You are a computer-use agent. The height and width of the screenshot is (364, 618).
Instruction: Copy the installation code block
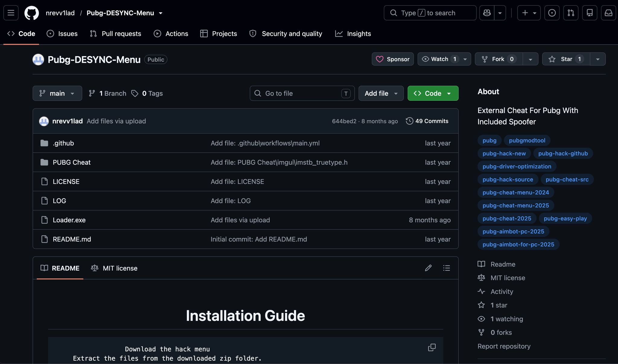click(x=432, y=347)
